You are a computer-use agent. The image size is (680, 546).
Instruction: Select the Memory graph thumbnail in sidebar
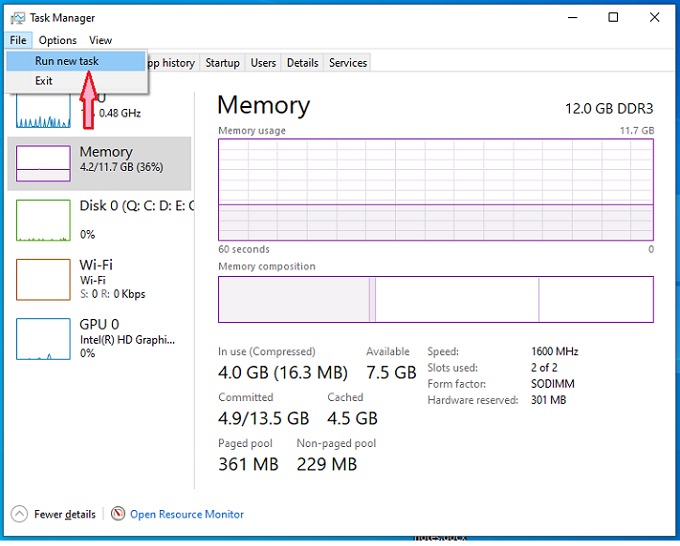tap(42, 162)
